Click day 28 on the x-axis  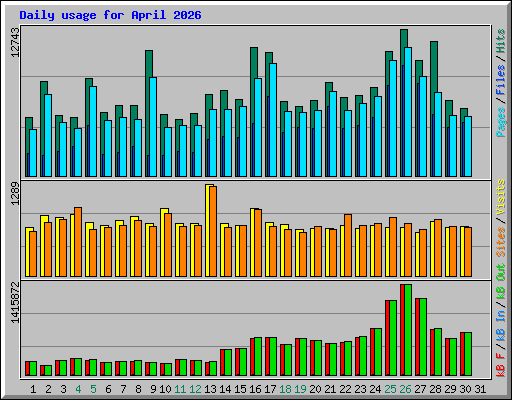click(x=435, y=389)
